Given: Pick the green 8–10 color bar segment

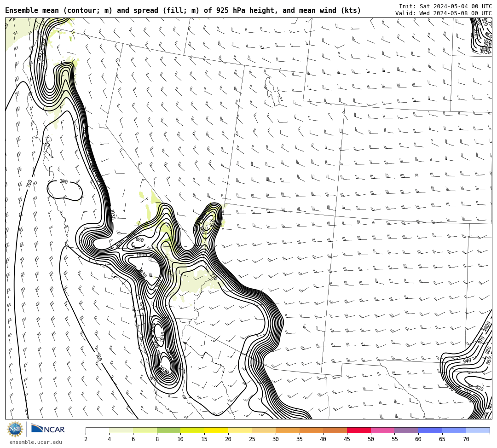Looking at the screenshot, I should (168, 430).
